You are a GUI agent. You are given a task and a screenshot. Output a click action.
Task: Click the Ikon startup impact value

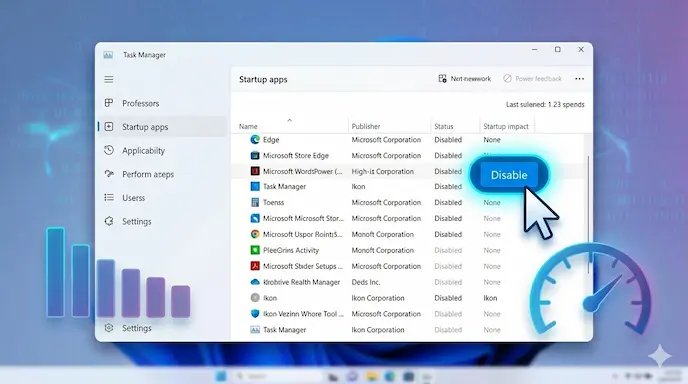pyautogui.click(x=490, y=298)
